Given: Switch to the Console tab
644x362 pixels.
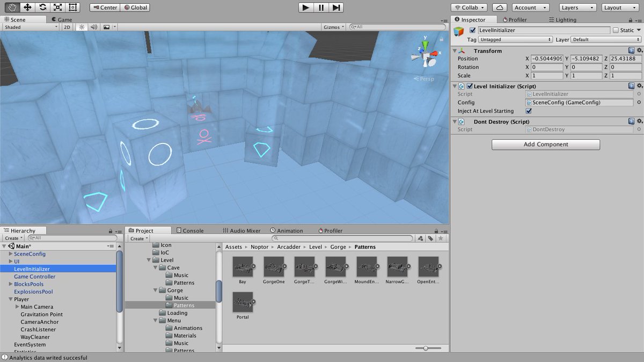Looking at the screenshot, I should [192, 230].
